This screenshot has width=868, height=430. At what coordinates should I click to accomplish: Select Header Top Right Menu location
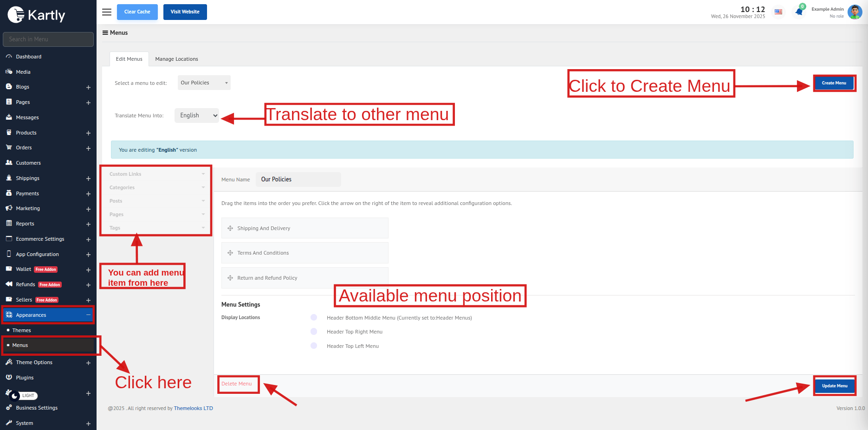pyautogui.click(x=314, y=332)
